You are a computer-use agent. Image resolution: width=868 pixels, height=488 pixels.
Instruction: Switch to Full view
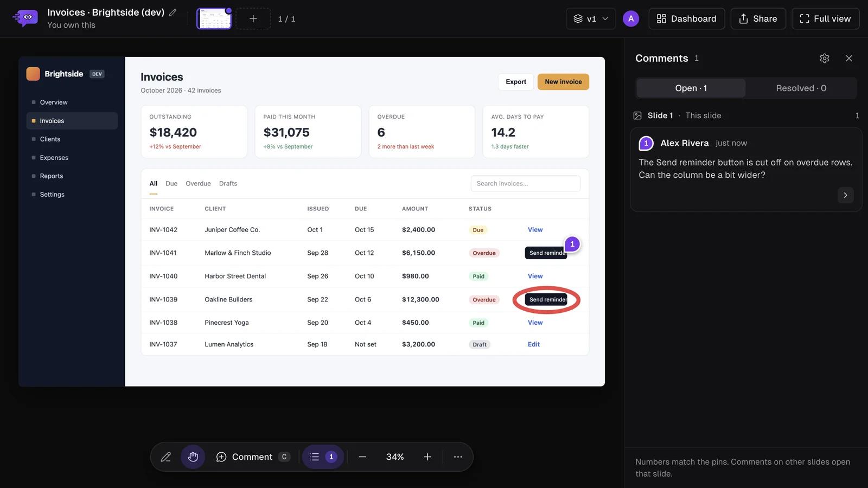(825, 18)
